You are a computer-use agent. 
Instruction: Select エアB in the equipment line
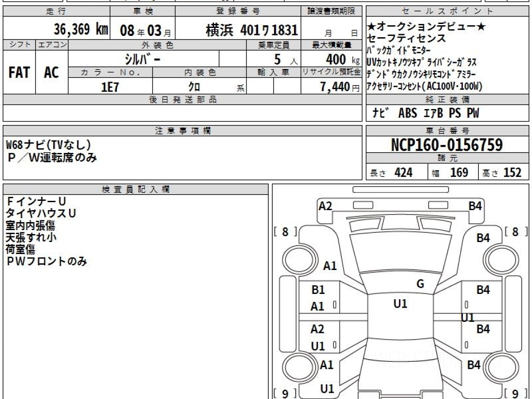click(433, 113)
